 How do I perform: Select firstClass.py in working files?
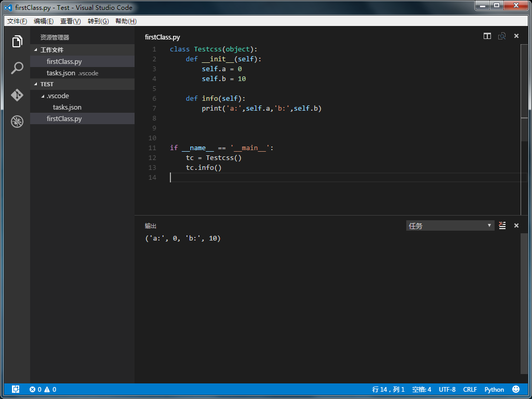coord(83,62)
